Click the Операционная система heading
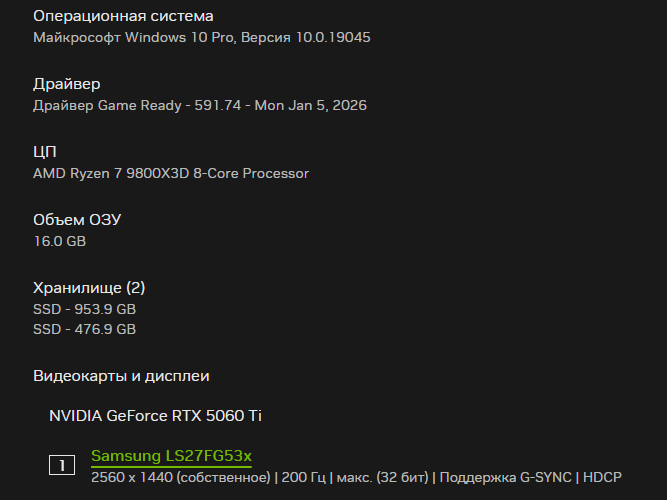Screen dimensions: 667x500 (x=123, y=16)
